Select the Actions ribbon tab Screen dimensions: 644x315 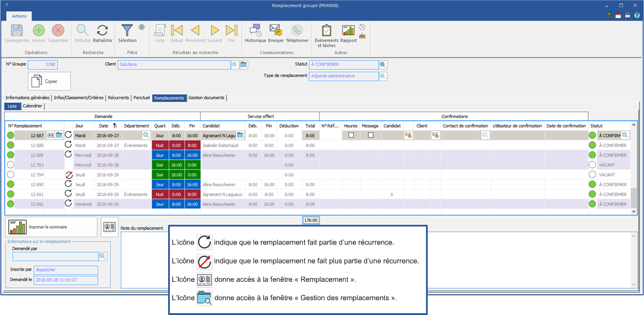coord(19,16)
